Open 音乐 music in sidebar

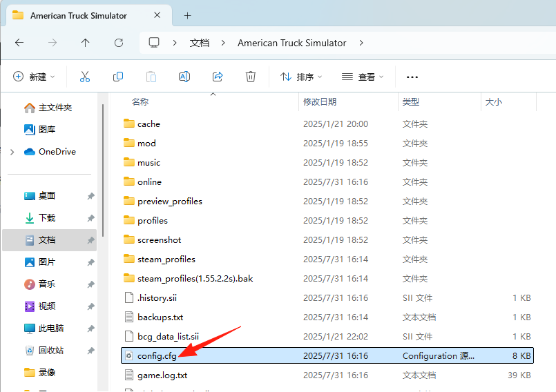[x=40, y=284]
